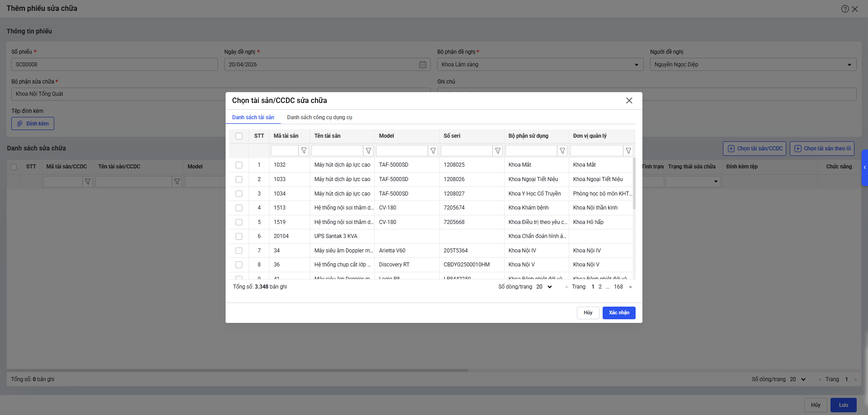Click the help question mark icon
Image resolution: width=868 pixels, height=415 pixels.
coord(844,9)
